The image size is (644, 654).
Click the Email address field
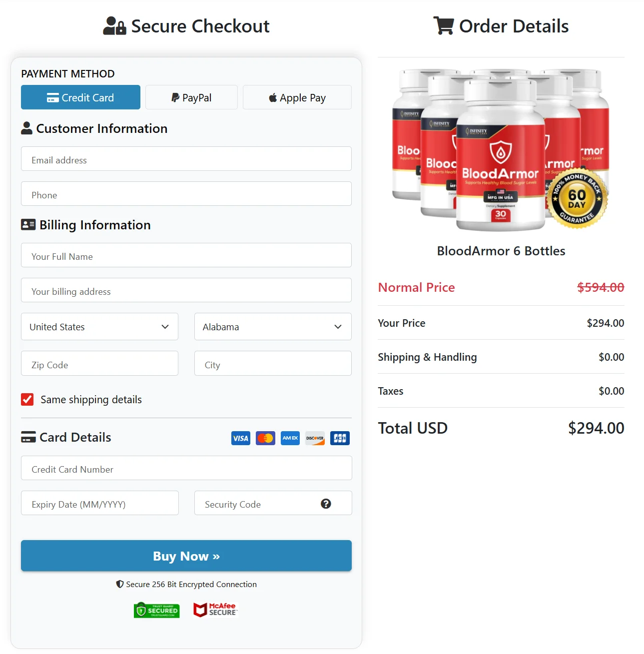(x=186, y=159)
